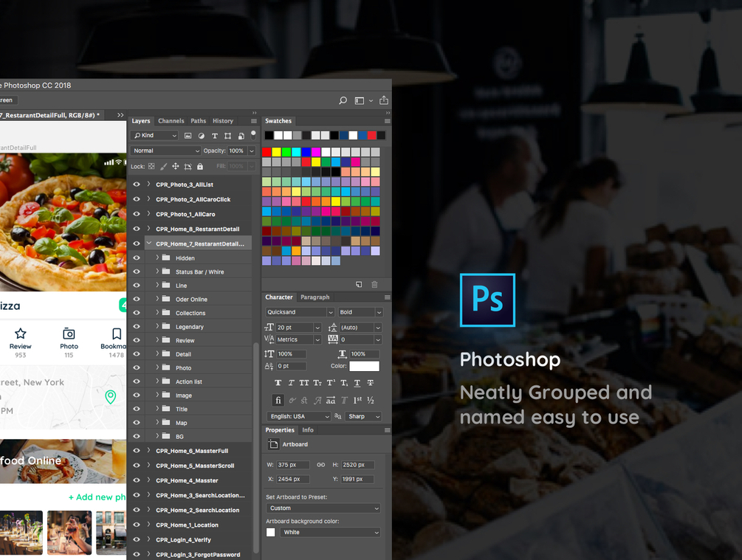
Task: Apply All Caps text style icon
Action: [303, 383]
